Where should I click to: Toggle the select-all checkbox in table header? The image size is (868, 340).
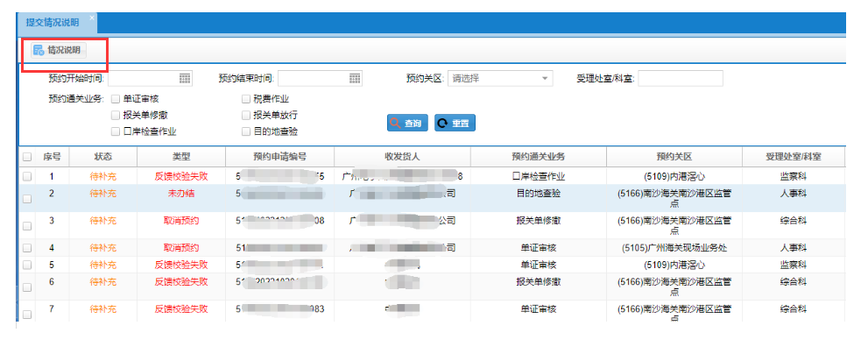tap(26, 157)
